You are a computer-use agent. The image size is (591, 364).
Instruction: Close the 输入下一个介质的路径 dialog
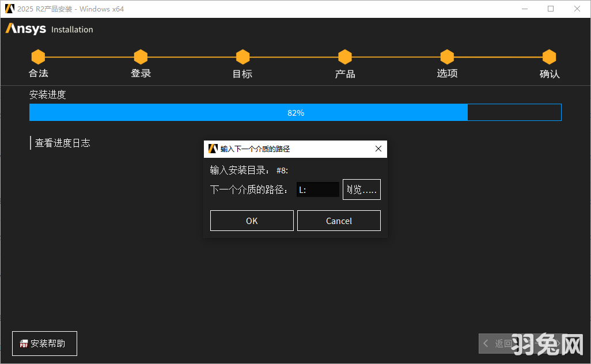378,149
